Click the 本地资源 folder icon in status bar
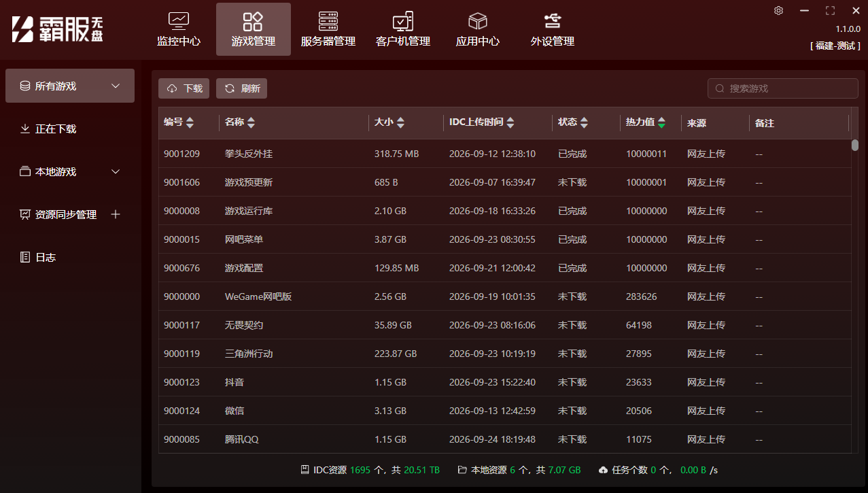 coord(462,470)
